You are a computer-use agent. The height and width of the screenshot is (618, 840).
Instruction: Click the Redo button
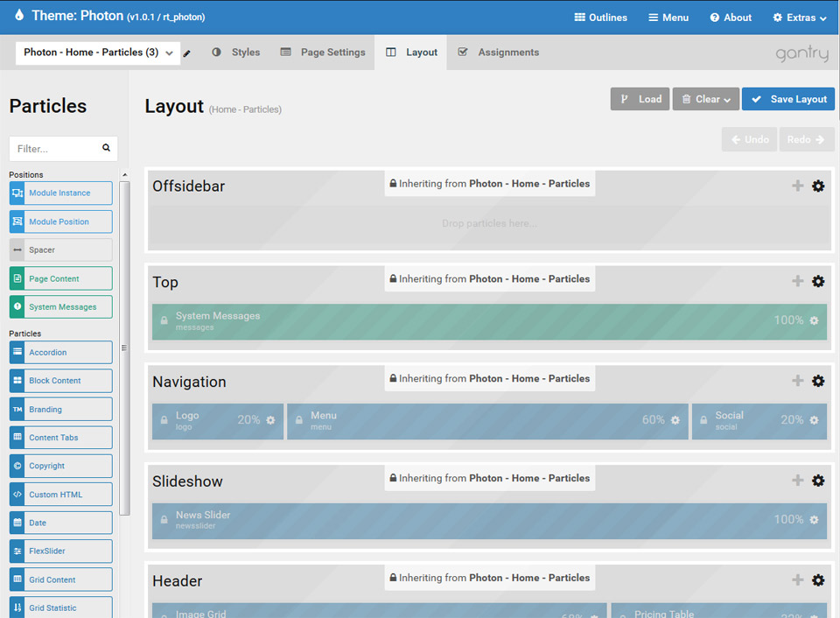pyautogui.click(x=807, y=139)
